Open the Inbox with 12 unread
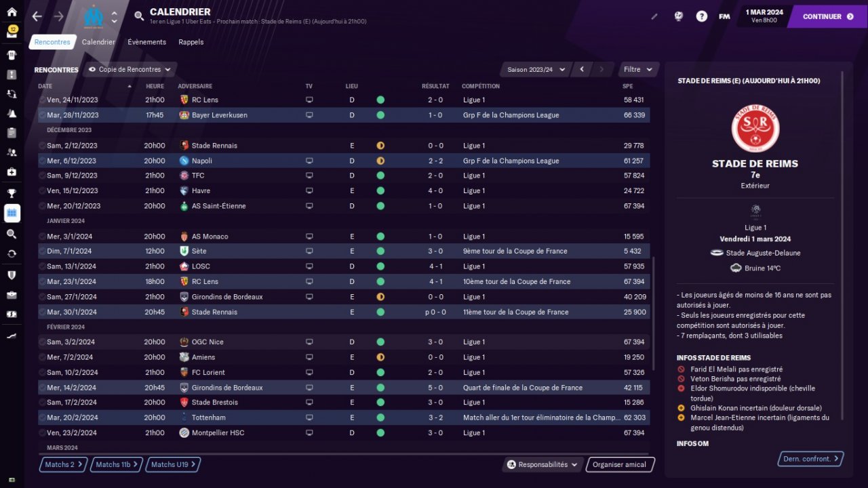 [12, 32]
